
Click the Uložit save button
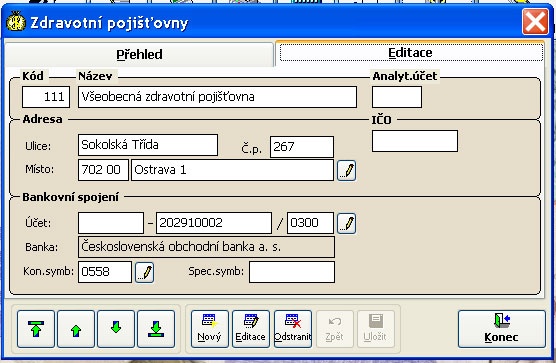376,329
